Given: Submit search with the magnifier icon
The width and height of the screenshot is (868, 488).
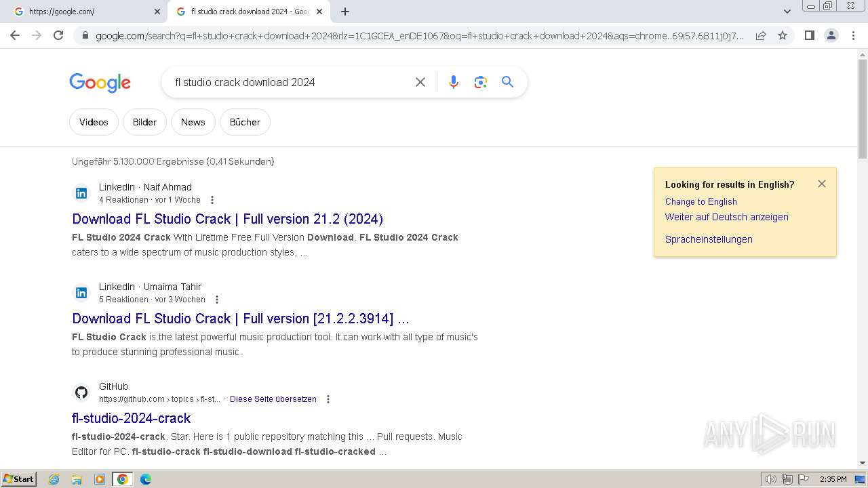Looking at the screenshot, I should pyautogui.click(x=507, y=82).
